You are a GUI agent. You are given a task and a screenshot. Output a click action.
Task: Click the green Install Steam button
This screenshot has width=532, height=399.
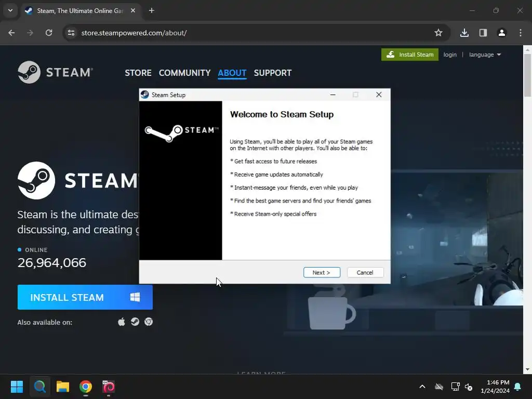point(409,55)
